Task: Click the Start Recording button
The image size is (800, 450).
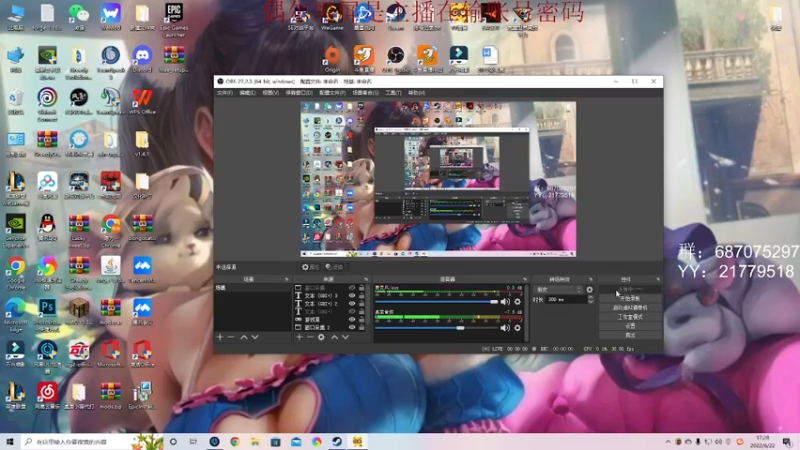Action: (x=630, y=298)
